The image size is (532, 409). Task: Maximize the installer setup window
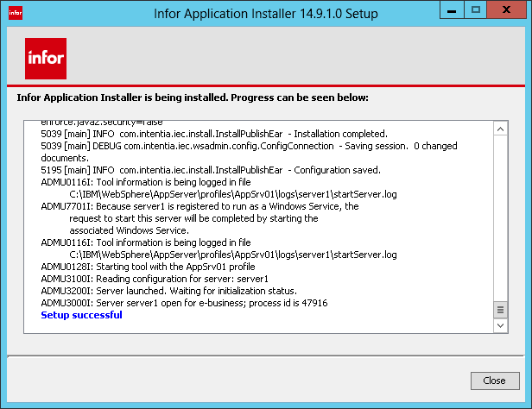475,10
